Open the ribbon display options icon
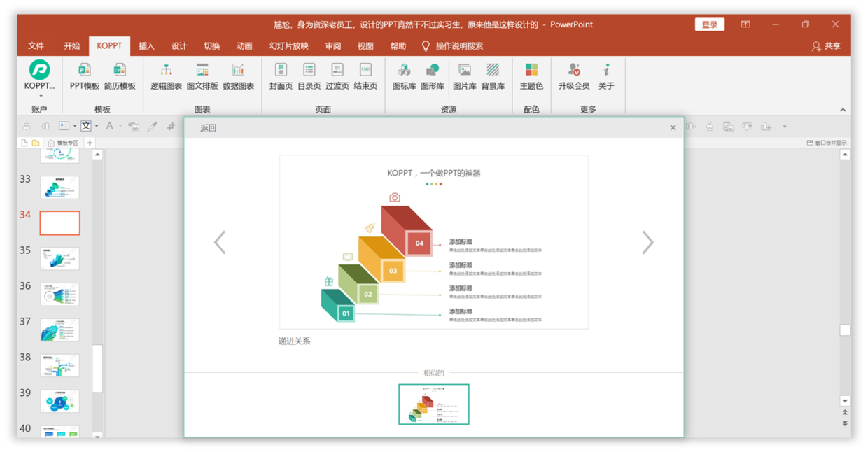 coord(745,24)
